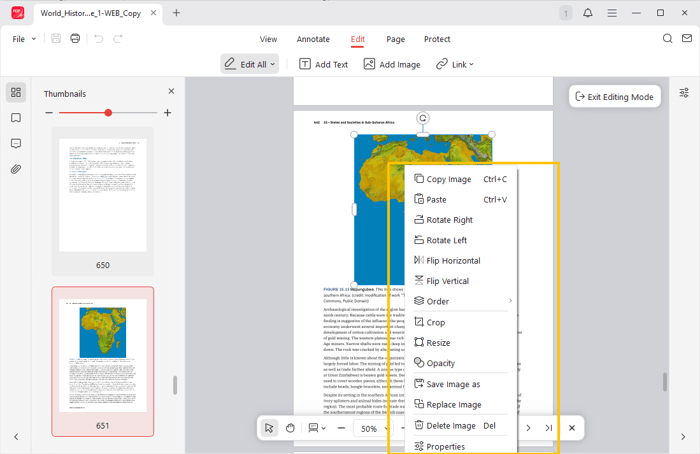This screenshot has height=454, width=700.
Task: Click the print icon in toolbar
Action: coord(75,38)
